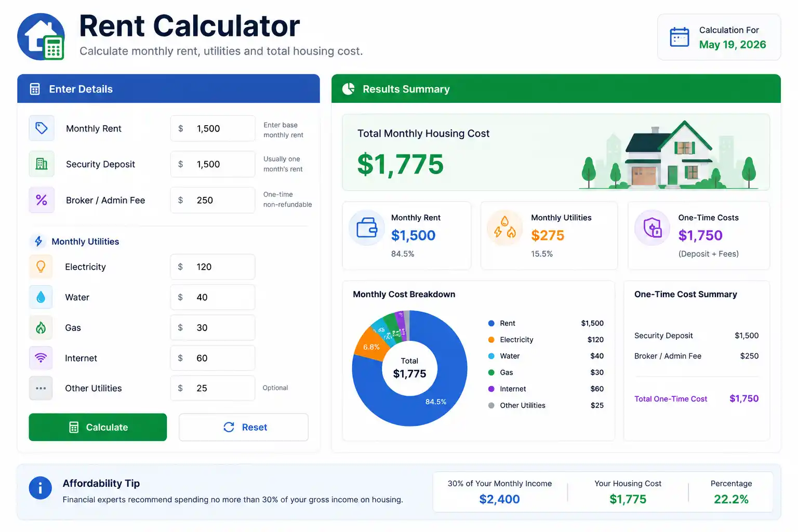
Task: Click the blue Rent legend dot
Action: (x=491, y=323)
